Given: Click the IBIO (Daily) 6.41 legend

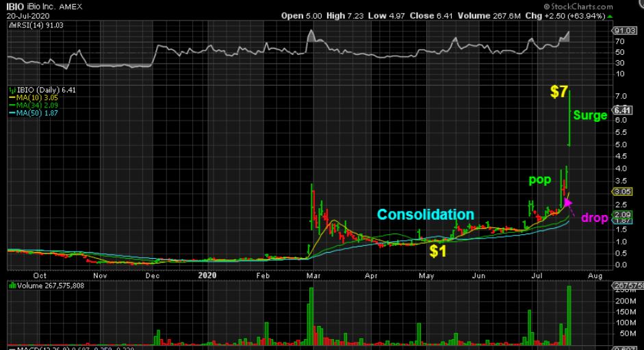Looking at the screenshot, I should pos(47,90).
